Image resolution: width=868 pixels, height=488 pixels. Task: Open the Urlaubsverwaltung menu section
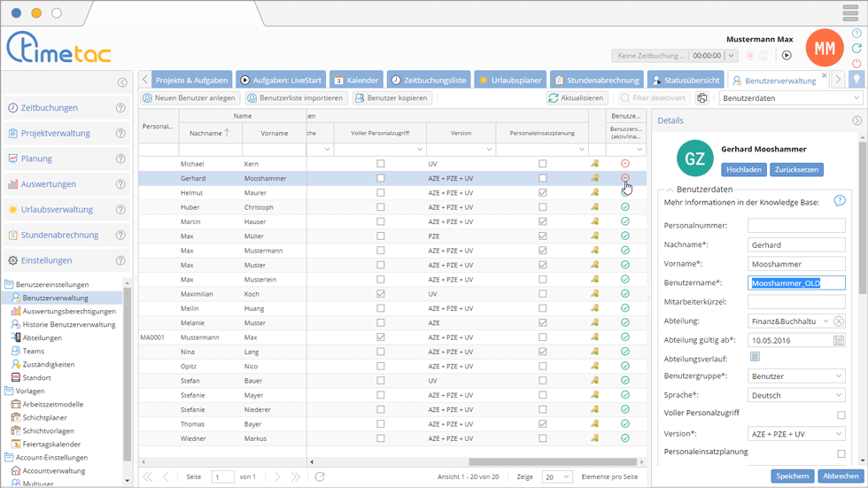pos(57,210)
